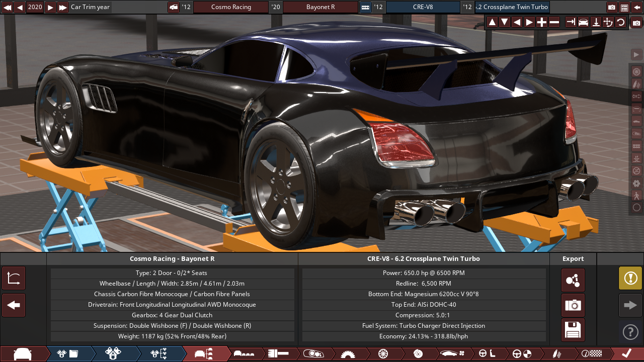Click the car icon beside Cosmo Racing
The height and width of the screenshot is (362, 644).
[174, 7]
